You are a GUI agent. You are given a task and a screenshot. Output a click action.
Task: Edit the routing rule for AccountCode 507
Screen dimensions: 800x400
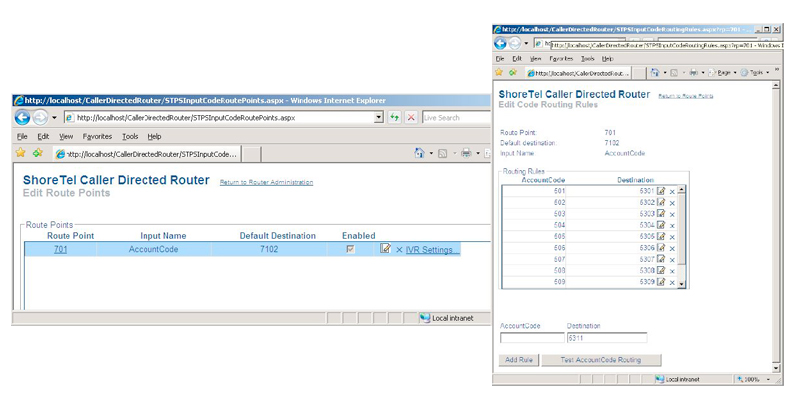[x=661, y=259]
